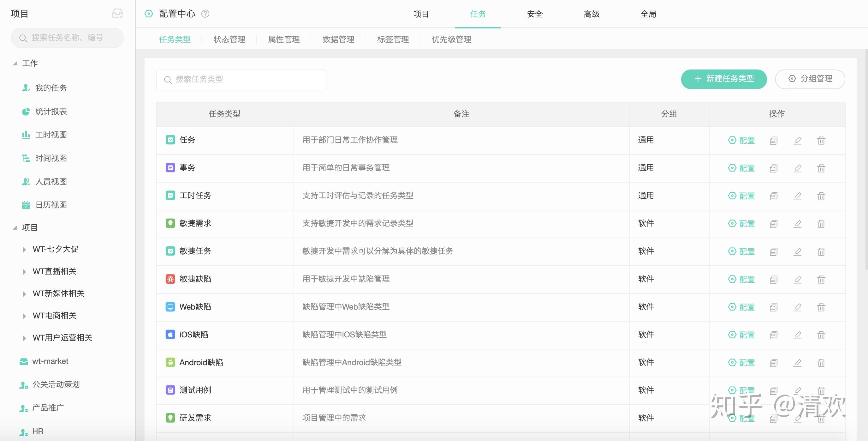Switch to the 全局 top tab
The height and width of the screenshot is (441, 868).
click(648, 14)
